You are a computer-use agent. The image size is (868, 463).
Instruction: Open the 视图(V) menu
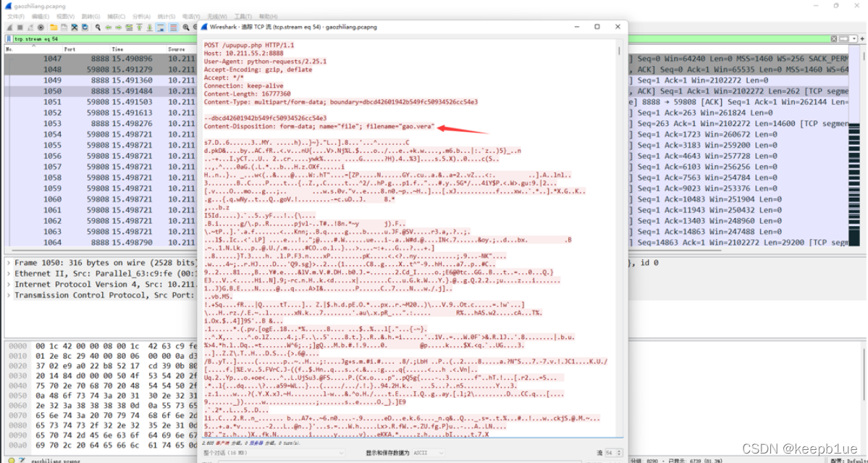tap(65, 17)
